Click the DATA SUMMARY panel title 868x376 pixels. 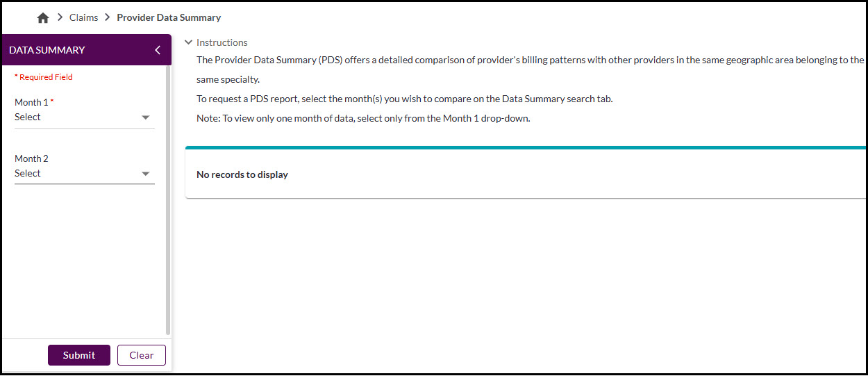coord(47,50)
